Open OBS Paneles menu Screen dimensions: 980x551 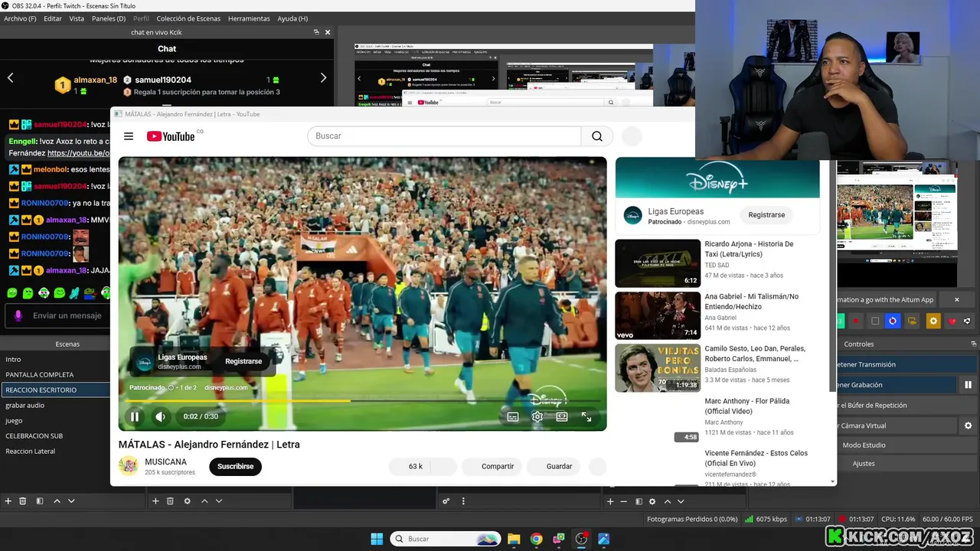(108, 18)
